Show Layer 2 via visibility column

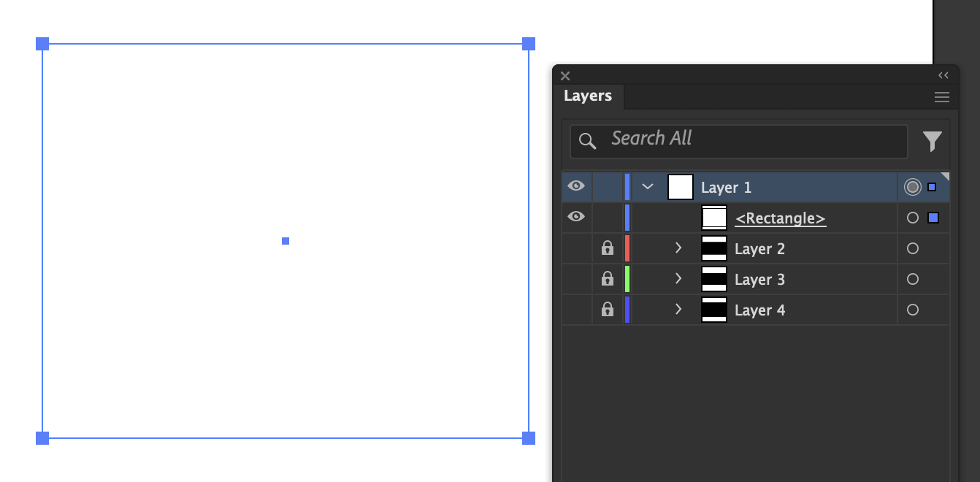coord(576,248)
